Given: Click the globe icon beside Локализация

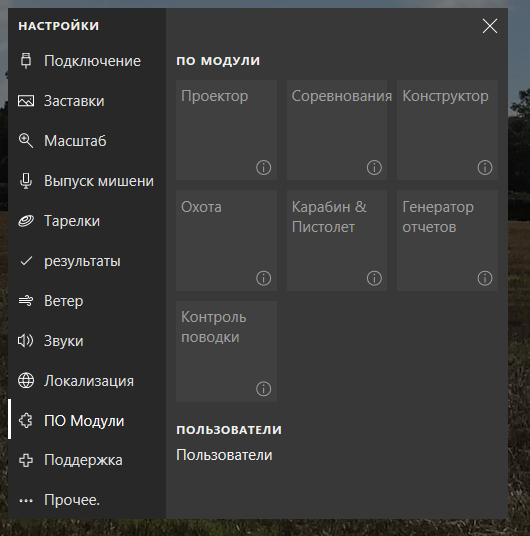Looking at the screenshot, I should point(26,381).
